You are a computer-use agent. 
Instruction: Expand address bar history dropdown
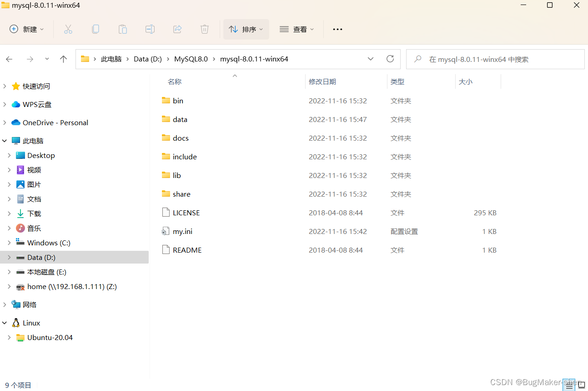pyautogui.click(x=371, y=59)
